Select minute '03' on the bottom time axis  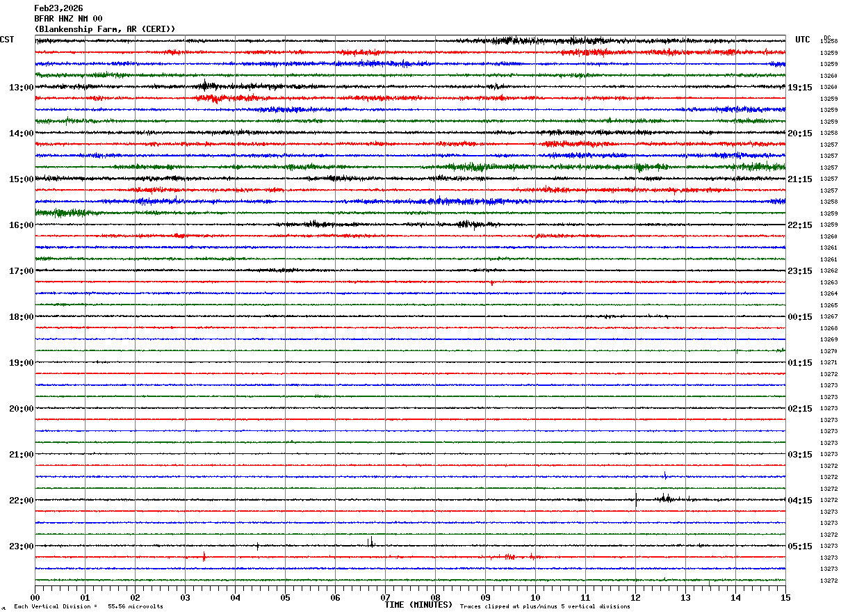pos(185,597)
